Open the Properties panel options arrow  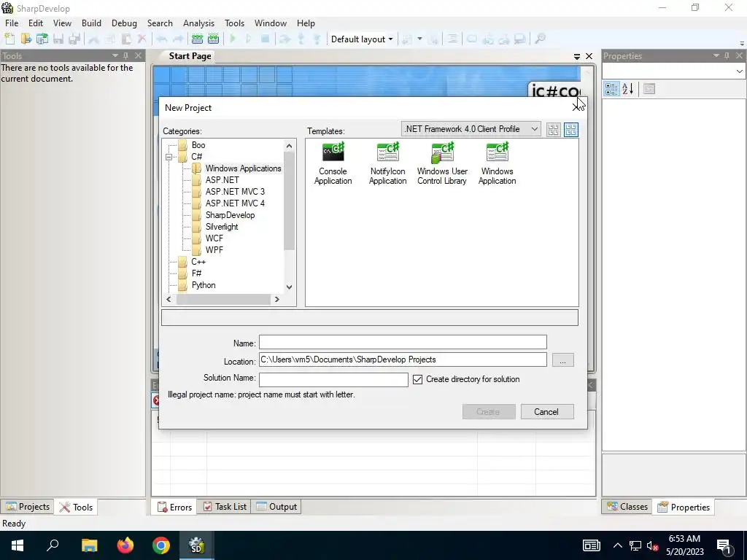(x=716, y=55)
